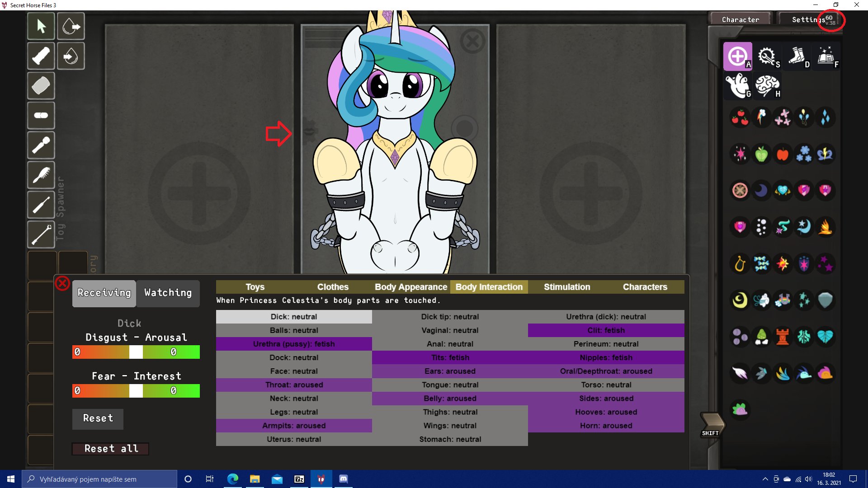Viewport: 868px width, 488px height.
Task: Switch to Receiving mode
Action: (104, 293)
